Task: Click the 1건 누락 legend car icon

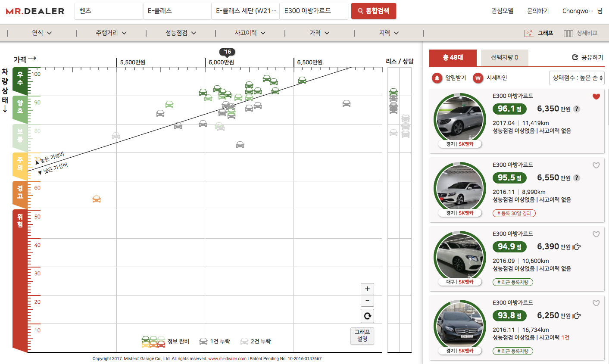Action: tap(203, 342)
